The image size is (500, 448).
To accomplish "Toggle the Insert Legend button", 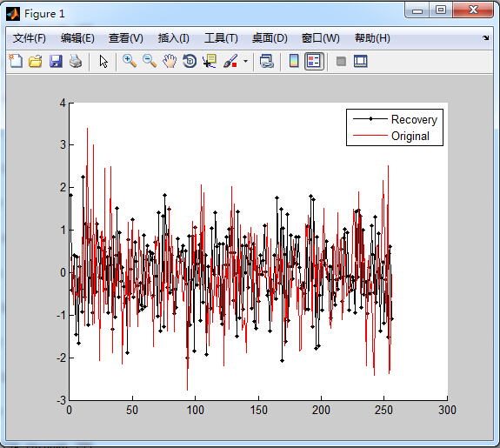I will [314, 61].
